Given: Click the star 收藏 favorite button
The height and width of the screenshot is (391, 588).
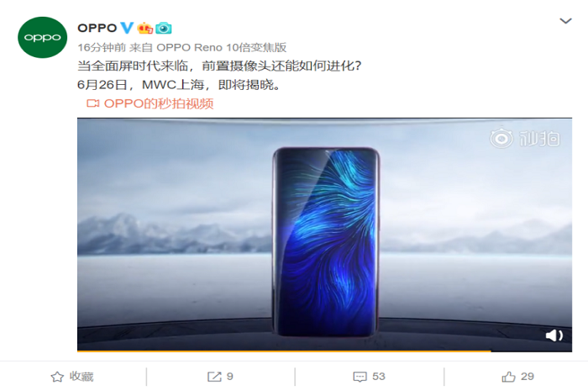Looking at the screenshot, I should (72, 377).
